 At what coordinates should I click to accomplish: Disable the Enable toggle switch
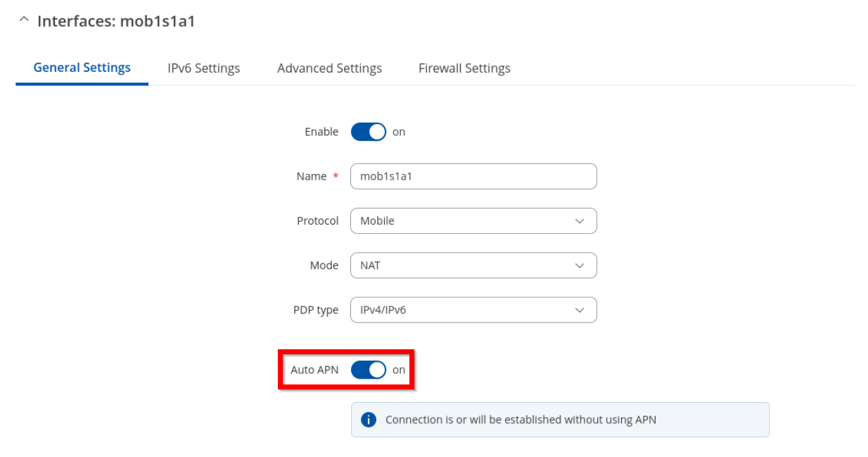369,132
